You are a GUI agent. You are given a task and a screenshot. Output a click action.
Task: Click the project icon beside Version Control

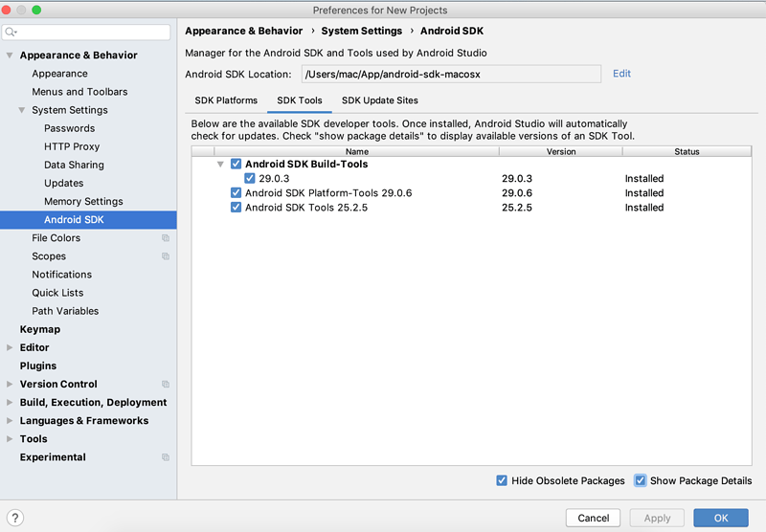(166, 384)
